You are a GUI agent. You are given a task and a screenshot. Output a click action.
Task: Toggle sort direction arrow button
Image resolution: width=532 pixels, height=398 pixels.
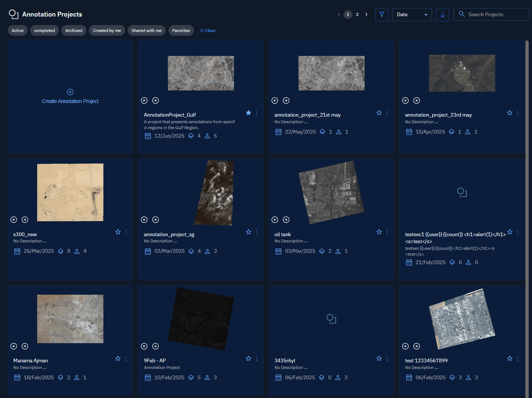coord(442,15)
